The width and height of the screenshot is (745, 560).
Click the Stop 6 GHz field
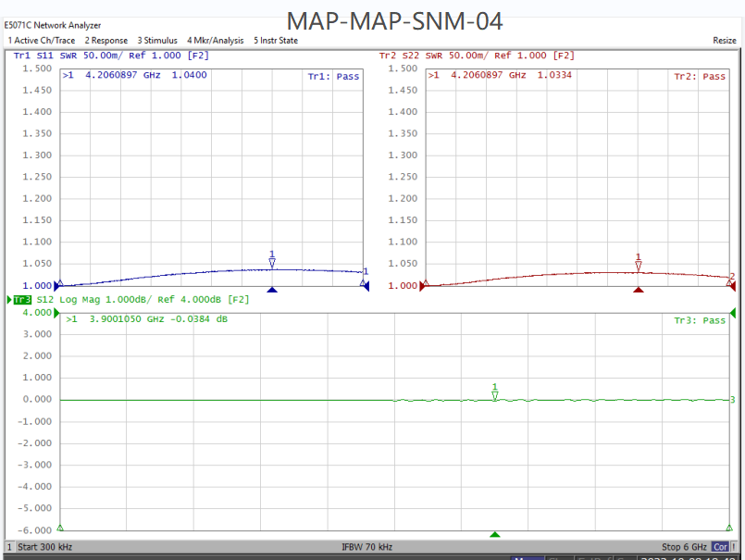coord(684,547)
